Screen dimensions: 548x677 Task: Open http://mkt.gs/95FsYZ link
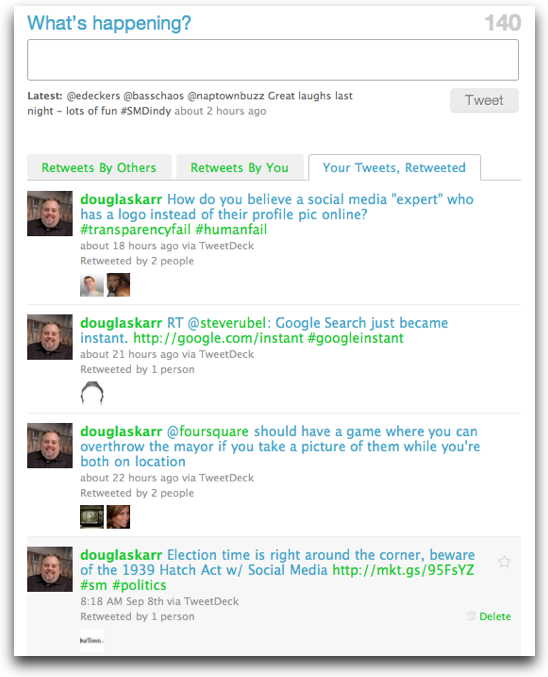pos(403,570)
